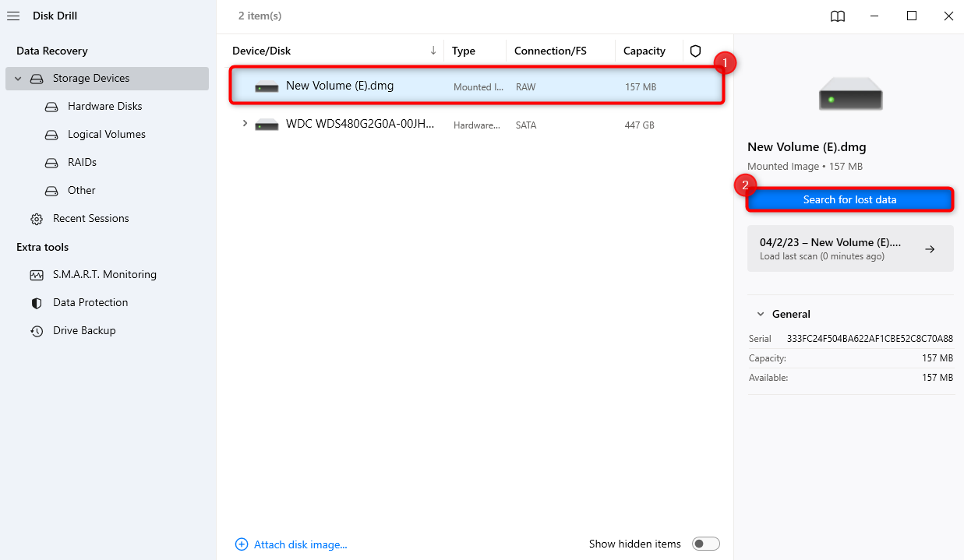The height and width of the screenshot is (560, 964).
Task: Click the shield column header icon
Action: tap(696, 51)
